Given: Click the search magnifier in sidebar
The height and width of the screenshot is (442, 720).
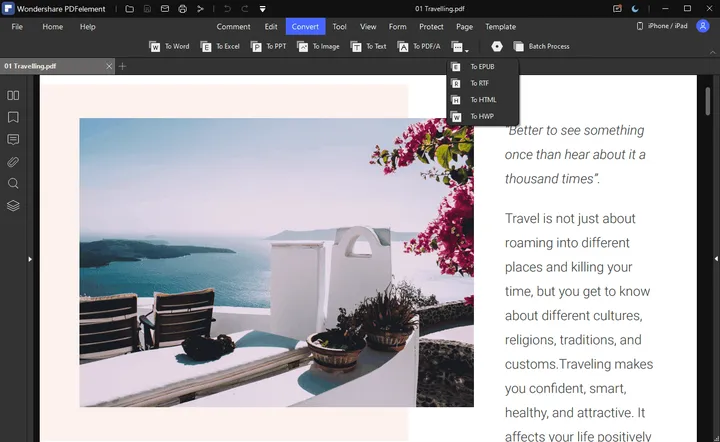Looking at the screenshot, I should tap(13, 183).
